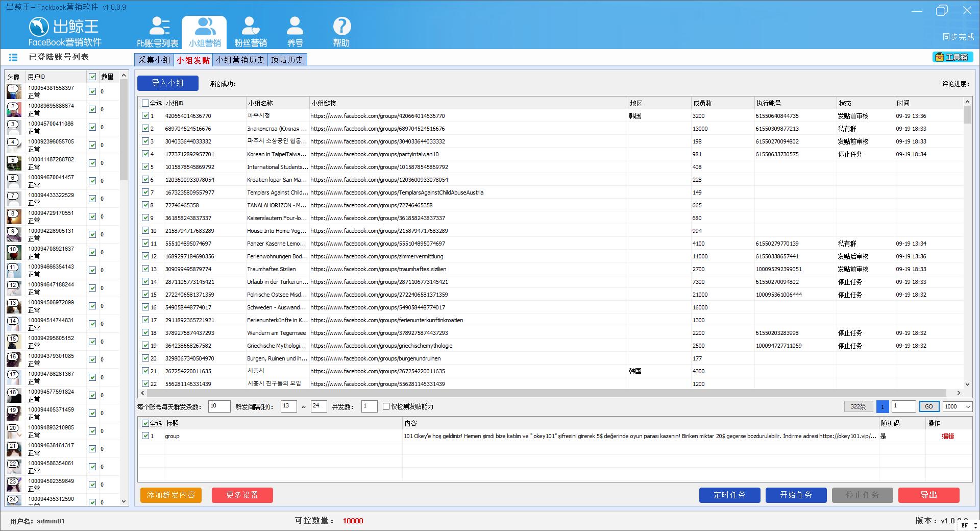Click the EN language indicator
This screenshot has width=980, height=531.
point(964,525)
